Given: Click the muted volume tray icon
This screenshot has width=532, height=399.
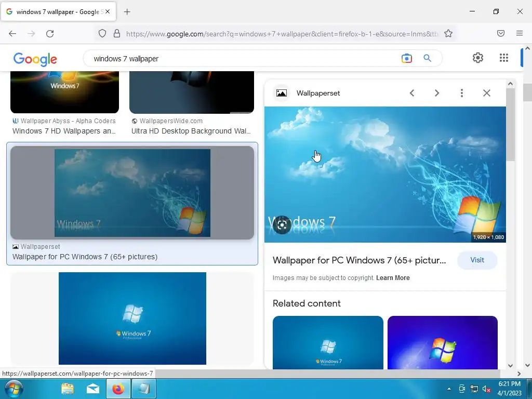Looking at the screenshot, I should click(486, 389).
